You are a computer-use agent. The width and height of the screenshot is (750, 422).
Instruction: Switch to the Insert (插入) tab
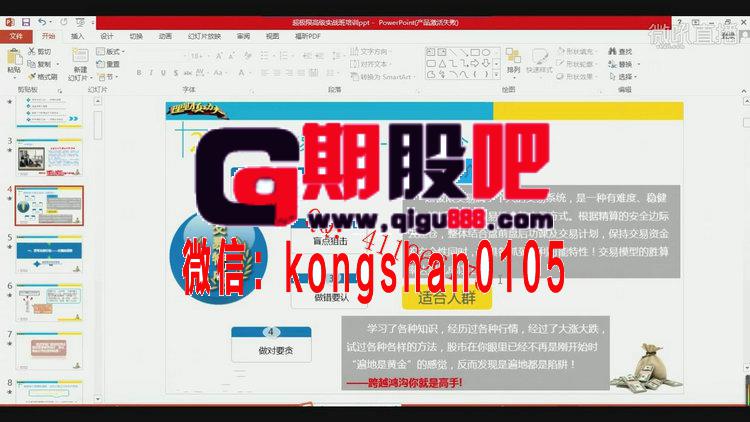tap(77, 36)
